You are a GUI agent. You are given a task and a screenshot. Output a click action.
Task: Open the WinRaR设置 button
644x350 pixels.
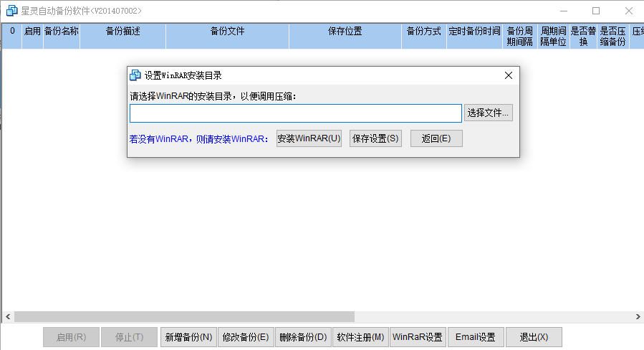(x=417, y=337)
